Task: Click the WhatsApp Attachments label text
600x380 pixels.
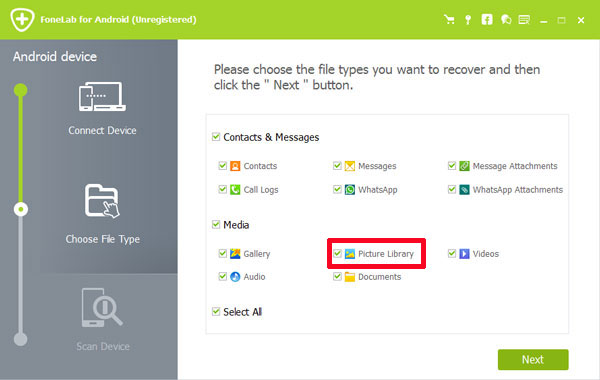Action: (x=518, y=190)
